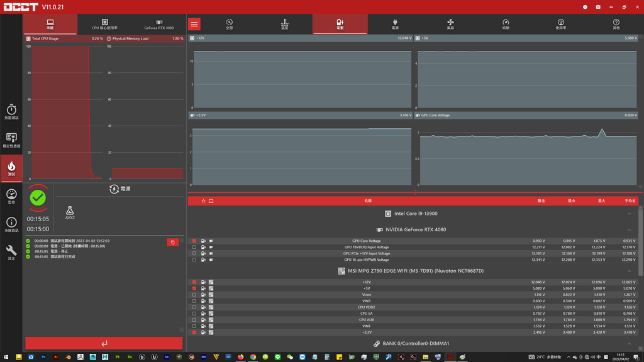Click the +3.3V graph header icon
This screenshot has height=362, width=644.
192,116
